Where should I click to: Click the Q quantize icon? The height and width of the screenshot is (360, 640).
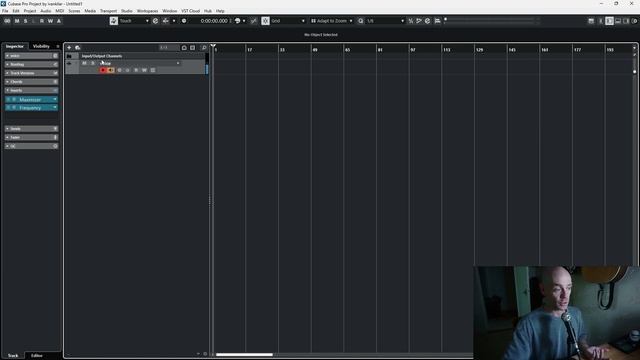[x=361, y=21]
